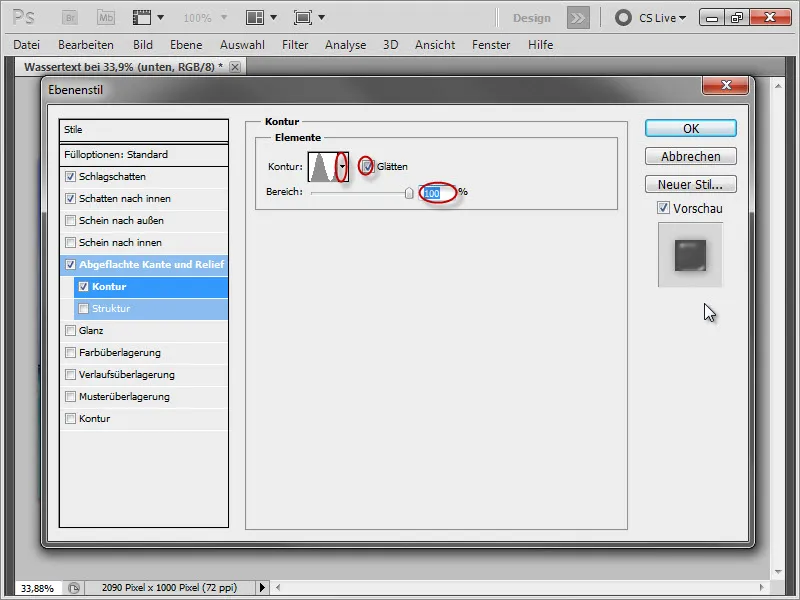
Task: Click the 33,88% zoom field in status bar
Action: pyautogui.click(x=38, y=588)
